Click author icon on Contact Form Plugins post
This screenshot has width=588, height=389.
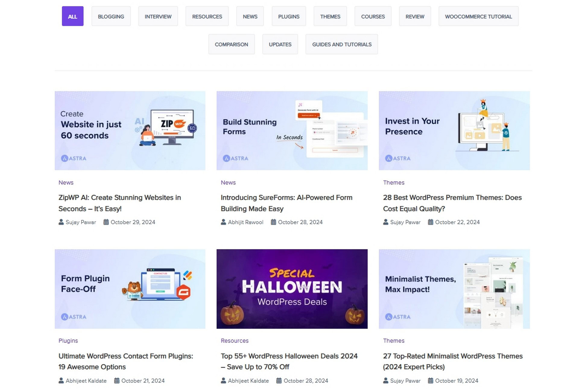61,381
